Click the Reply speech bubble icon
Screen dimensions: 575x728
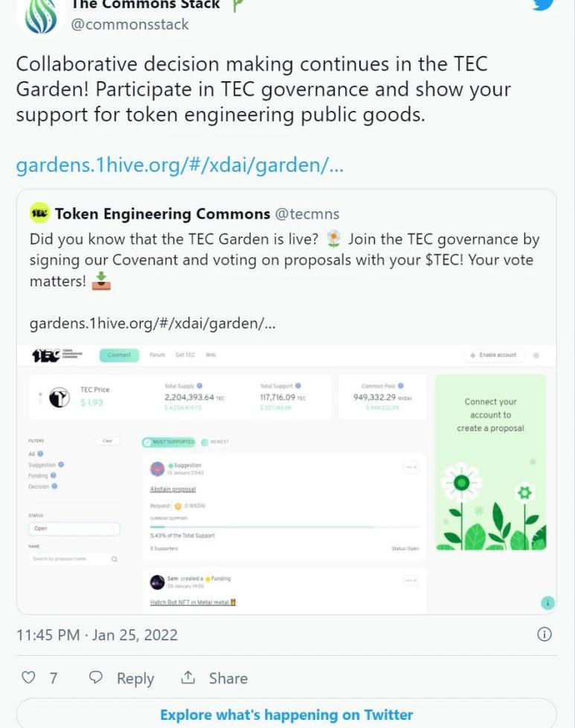(x=96, y=677)
